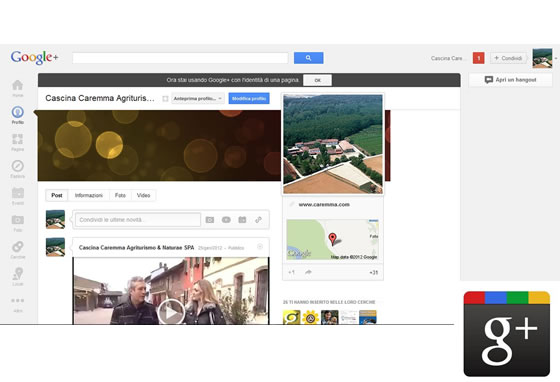Open the two-people photo member thumbnail

pyautogui.click(x=330, y=317)
